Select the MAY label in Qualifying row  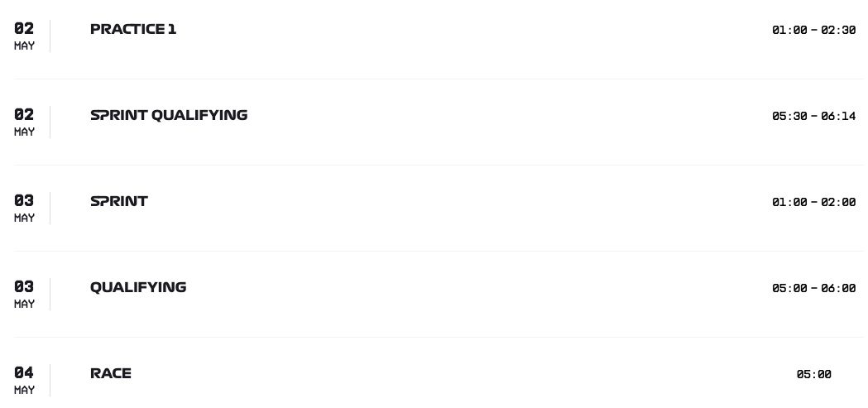(x=24, y=305)
